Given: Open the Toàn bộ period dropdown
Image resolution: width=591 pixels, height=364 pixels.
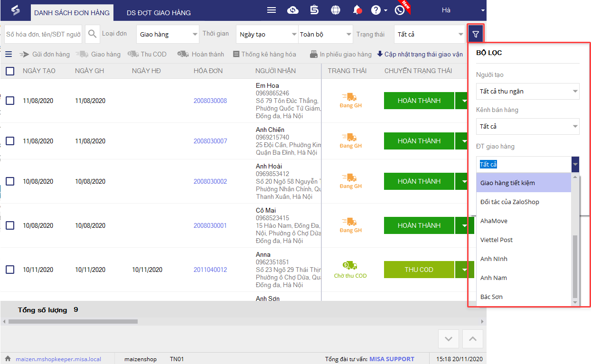Looking at the screenshot, I should 326,34.
